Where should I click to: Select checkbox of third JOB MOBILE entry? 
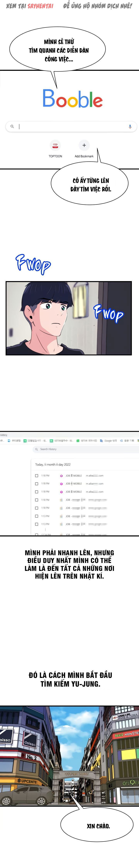point(37,492)
